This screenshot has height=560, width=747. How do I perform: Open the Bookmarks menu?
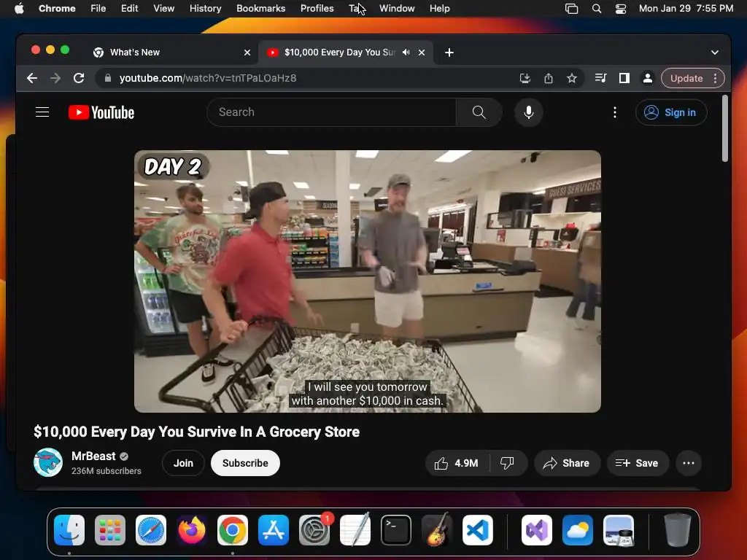pyautogui.click(x=260, y=9)
